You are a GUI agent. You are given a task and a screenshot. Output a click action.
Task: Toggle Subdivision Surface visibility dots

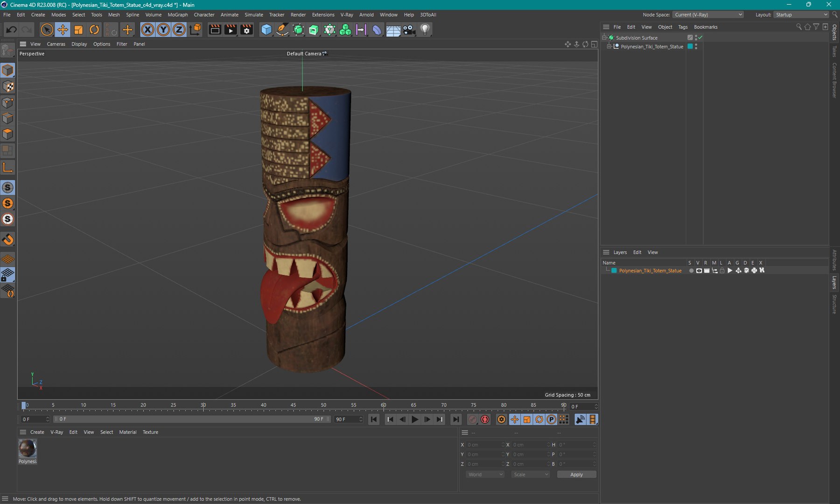point(696,37)
